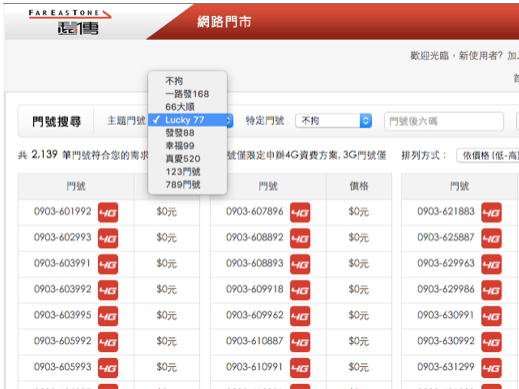The image size is (519, 389).
Task: Click phone number 0903-603995
Action: point(62,315)
